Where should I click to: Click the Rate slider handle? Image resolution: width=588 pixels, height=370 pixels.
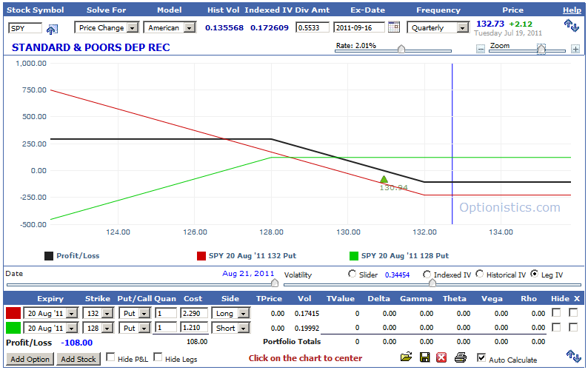click(x=401, y=49)
